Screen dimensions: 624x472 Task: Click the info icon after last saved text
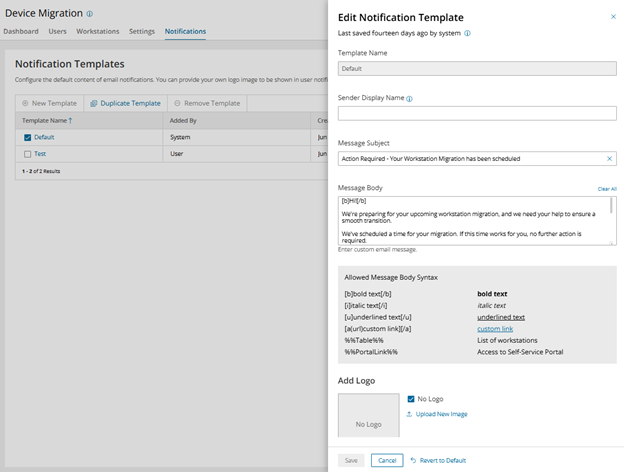click(x=468, y=33)
